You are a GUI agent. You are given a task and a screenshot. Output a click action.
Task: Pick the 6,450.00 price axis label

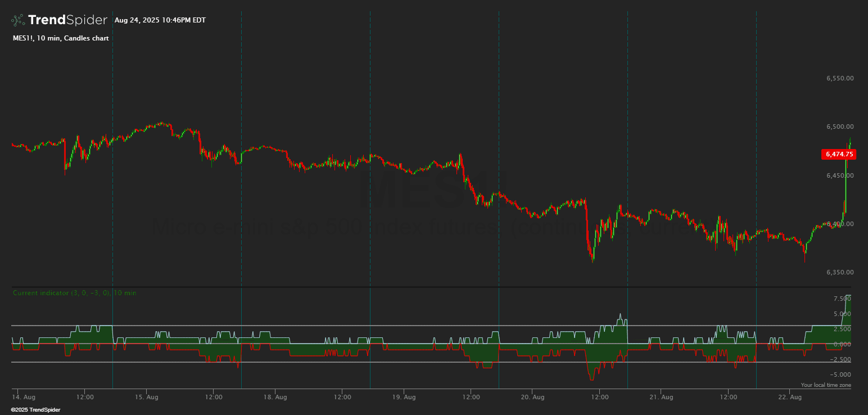coord(840,175)
